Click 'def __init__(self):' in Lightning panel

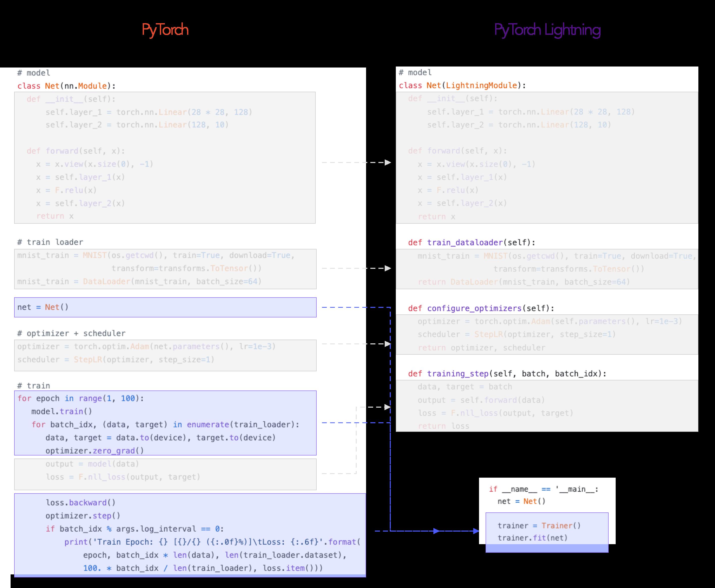(453, 99)
